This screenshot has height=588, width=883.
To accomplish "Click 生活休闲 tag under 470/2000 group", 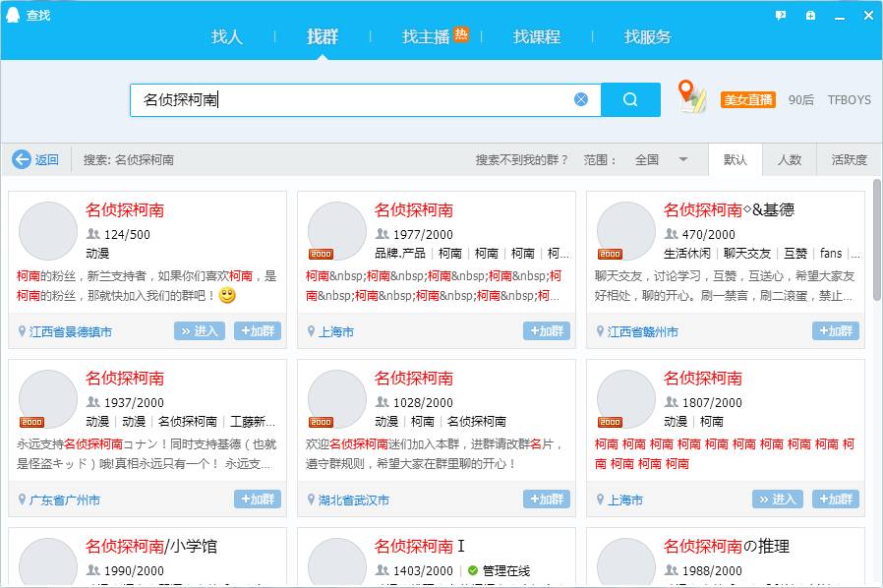I will pos(687,254).
